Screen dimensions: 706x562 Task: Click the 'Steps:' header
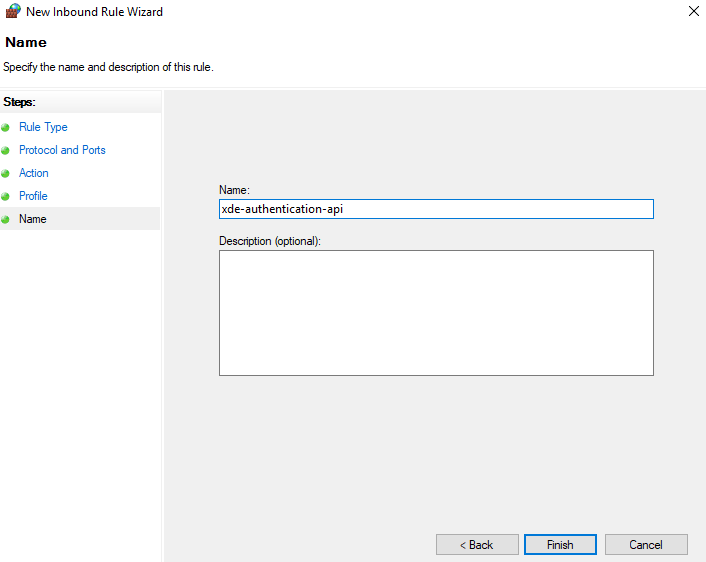pyautogui.click(x=19, y=102)
